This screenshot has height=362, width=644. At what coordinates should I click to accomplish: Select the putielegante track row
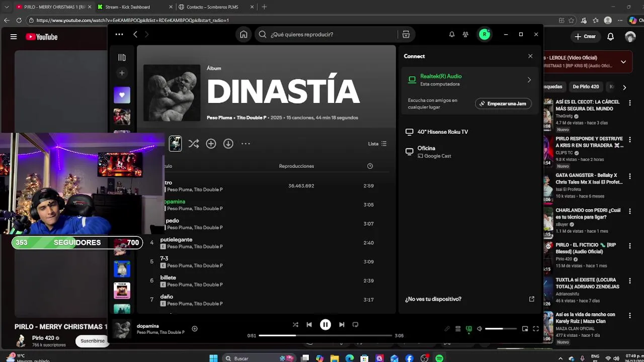[267, 243]
